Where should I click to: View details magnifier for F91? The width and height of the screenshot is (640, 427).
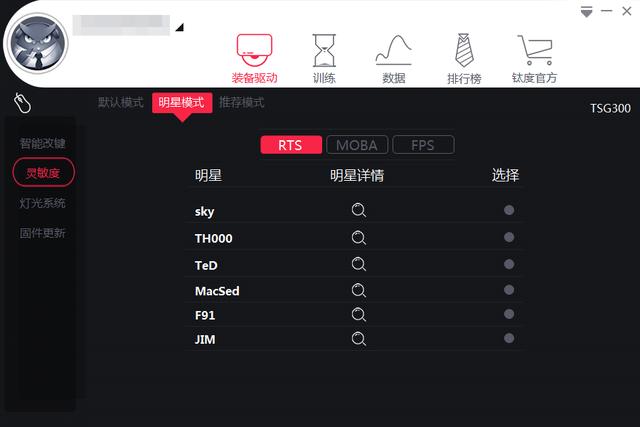(x=359, y=315)
